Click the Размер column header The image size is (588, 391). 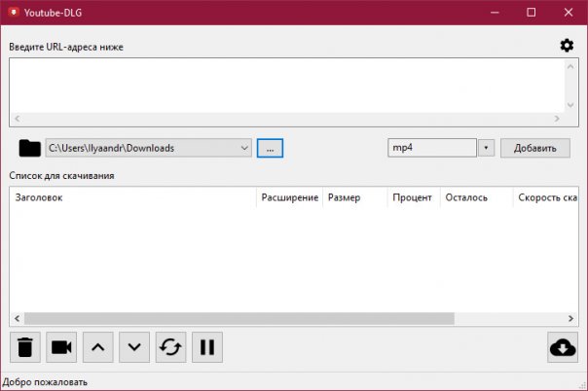coord(354,197)
